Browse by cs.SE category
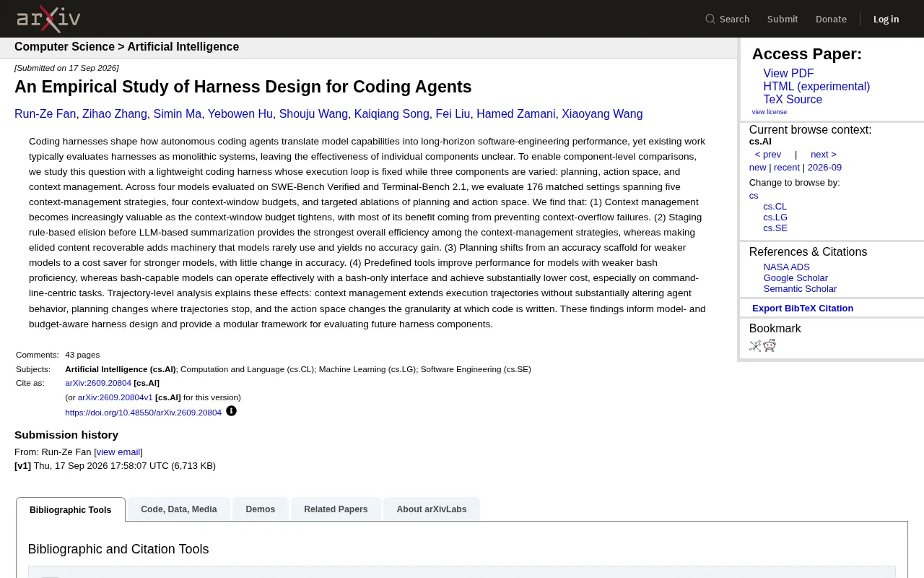 (x=775, y=228)
